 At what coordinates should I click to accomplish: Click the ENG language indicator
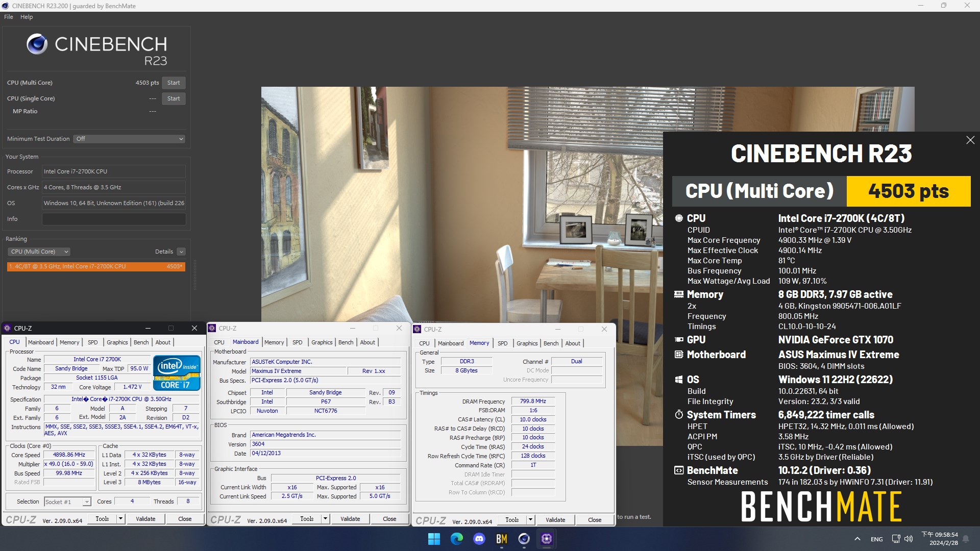point(877,539)
